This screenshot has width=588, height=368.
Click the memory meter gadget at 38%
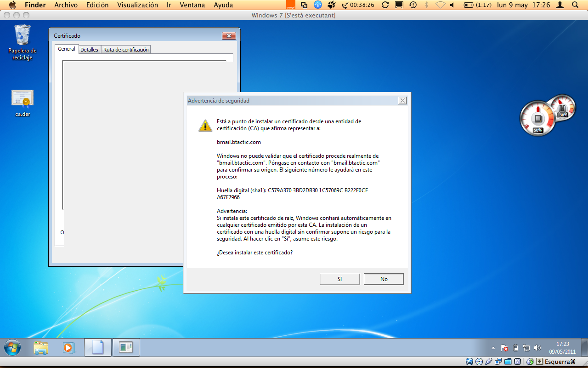point(563,108)
